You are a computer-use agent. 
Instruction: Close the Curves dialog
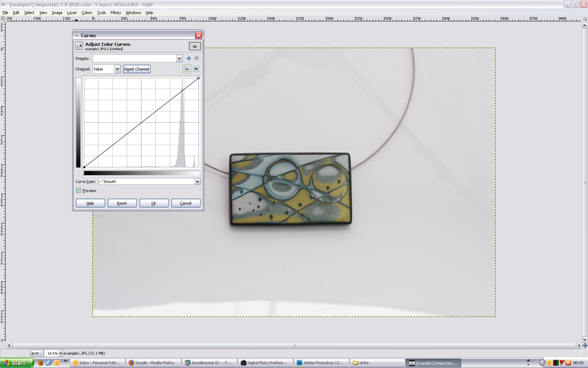(199, 35)
